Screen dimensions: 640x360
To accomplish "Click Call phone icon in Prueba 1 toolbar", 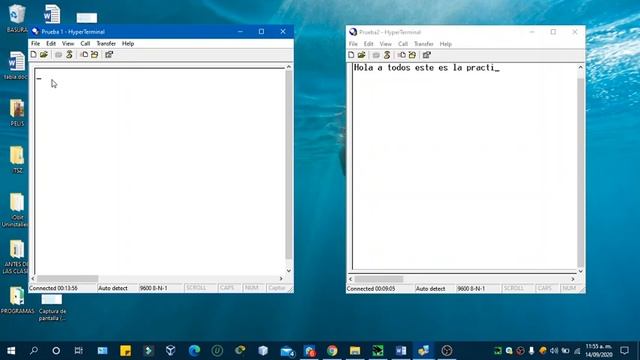I will [x=58, y=54].
